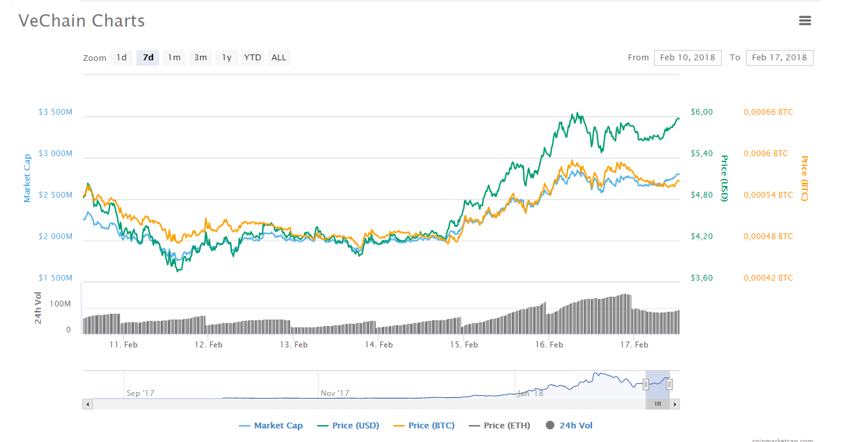Toggle the Market Cap series in the legend
The width and height of the screenshot is (868, 442).
click(x=270, y=425)
